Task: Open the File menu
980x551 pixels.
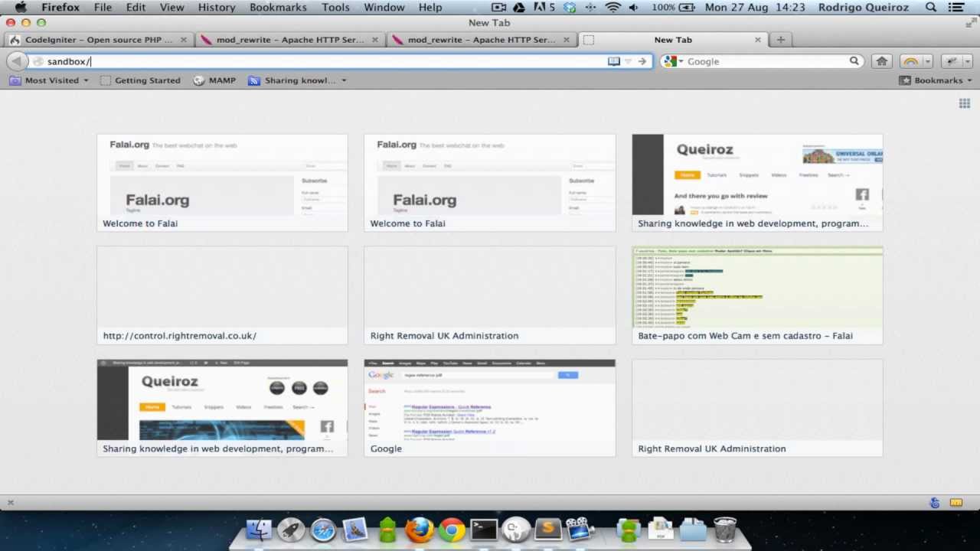Action: [x=103, y=7]
